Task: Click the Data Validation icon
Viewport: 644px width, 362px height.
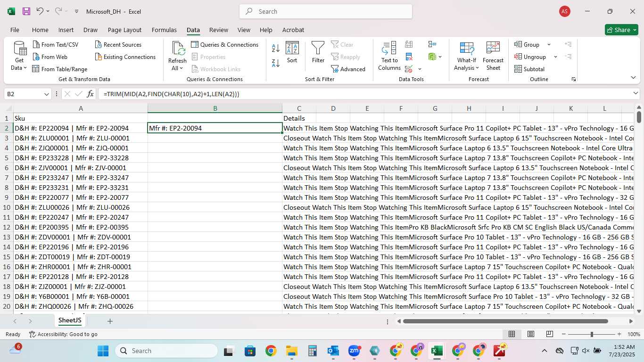Action: click(408, 69)
